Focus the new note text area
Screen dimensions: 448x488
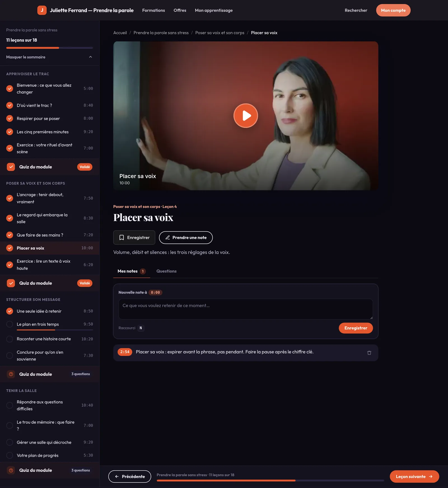(246, 309)
